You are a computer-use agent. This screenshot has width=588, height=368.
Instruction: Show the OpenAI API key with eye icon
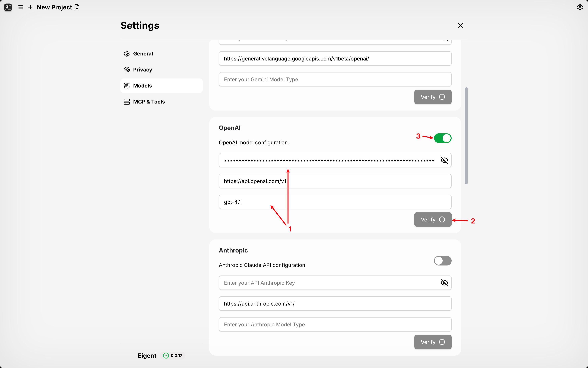pos(444,160)
